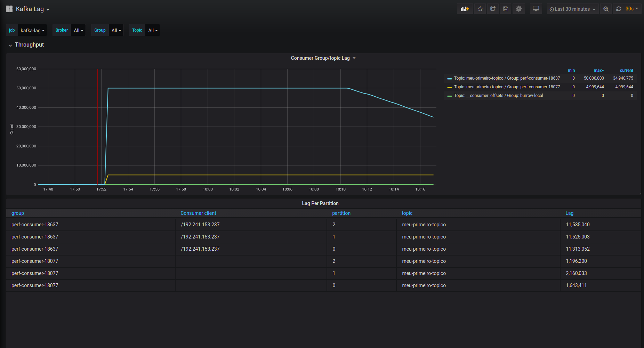Sort table by Lag column

coord(569,213)
